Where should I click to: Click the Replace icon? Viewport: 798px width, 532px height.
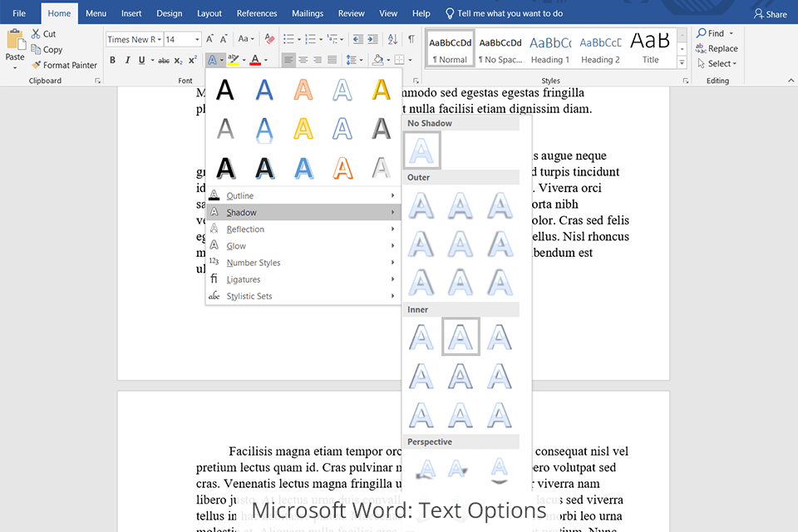pos(701,48)
